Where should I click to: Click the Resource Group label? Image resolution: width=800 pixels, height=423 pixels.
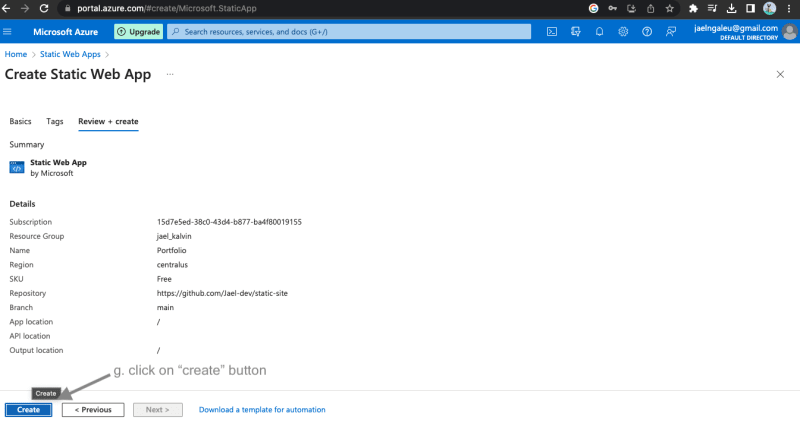pyautogui.click(x=37, y=236)
